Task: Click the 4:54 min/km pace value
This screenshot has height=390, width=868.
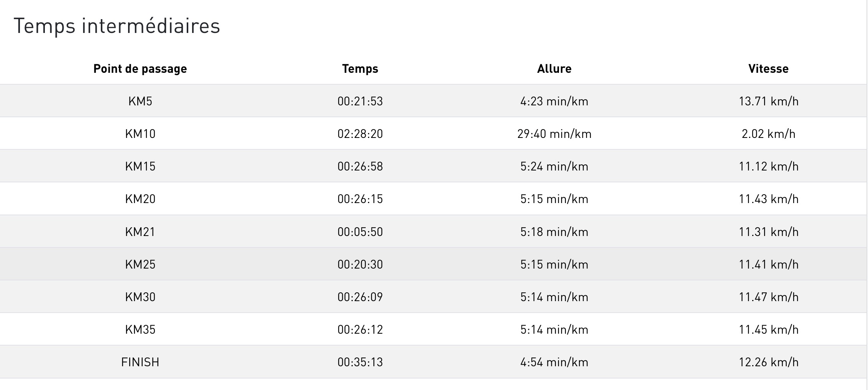Action: (554, 362)
